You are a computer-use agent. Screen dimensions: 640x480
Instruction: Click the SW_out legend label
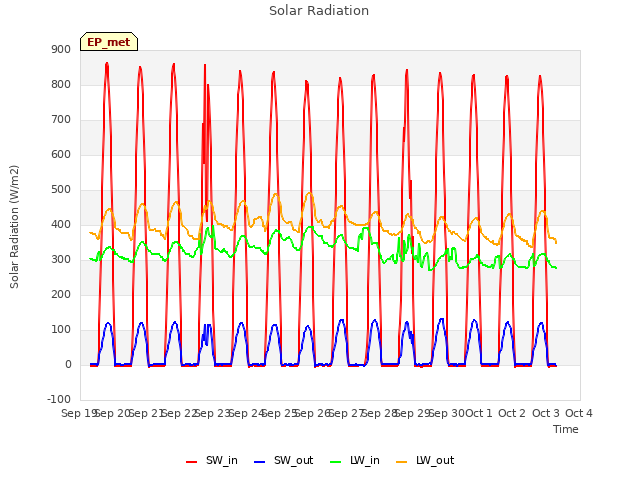293,460
